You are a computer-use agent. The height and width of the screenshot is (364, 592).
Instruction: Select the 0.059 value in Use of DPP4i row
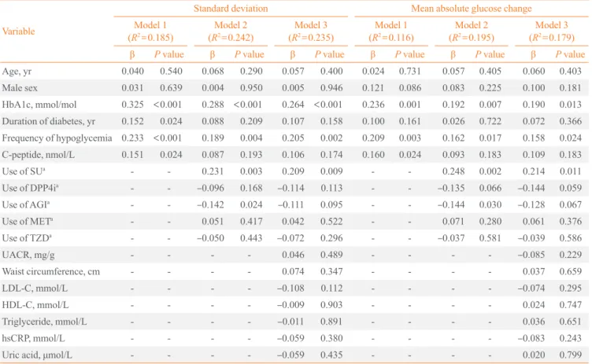coord(571,188)
